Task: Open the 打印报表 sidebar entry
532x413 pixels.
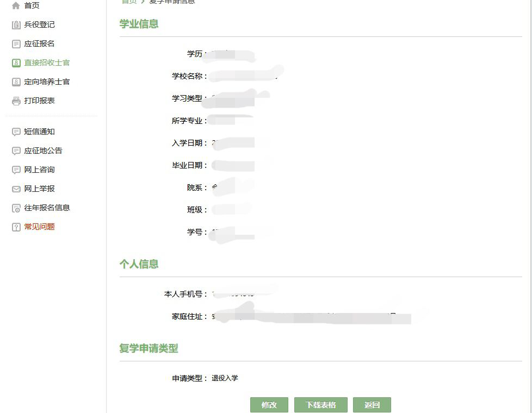Action: pyautogui.click(x=39, y=101)
